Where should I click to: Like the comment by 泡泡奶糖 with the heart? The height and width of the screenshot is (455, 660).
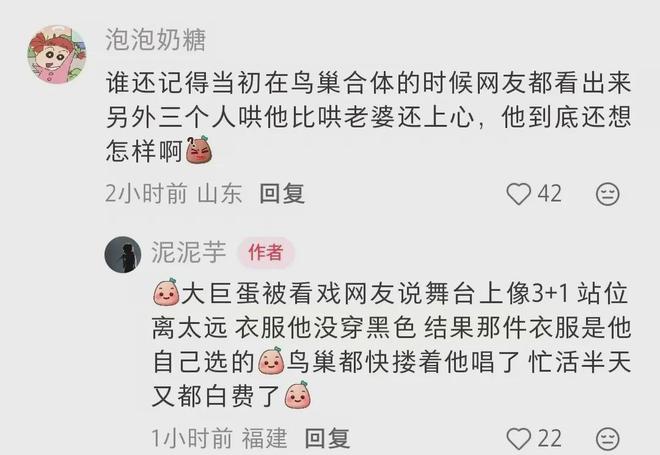(518, 194)
